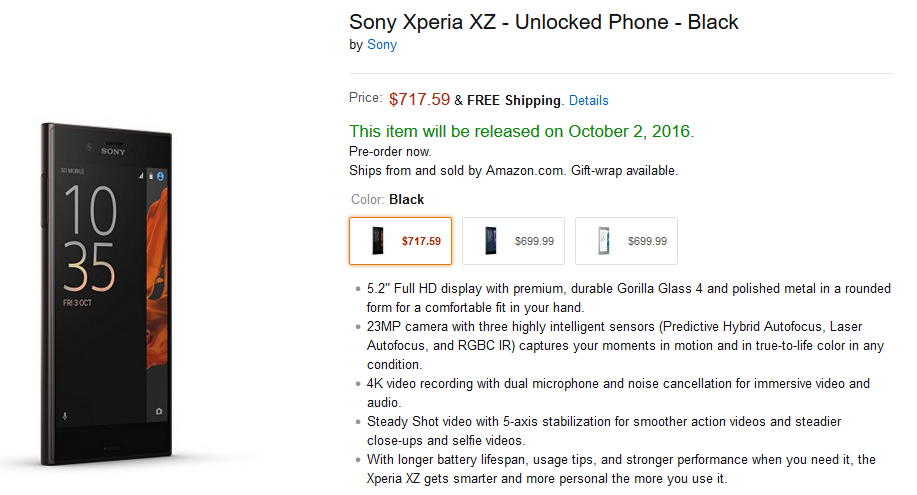Click the silver phone thumbnail icon
The width and height of the screenshot is (917, 495).
pyautogui.click(x=604, y=241)
